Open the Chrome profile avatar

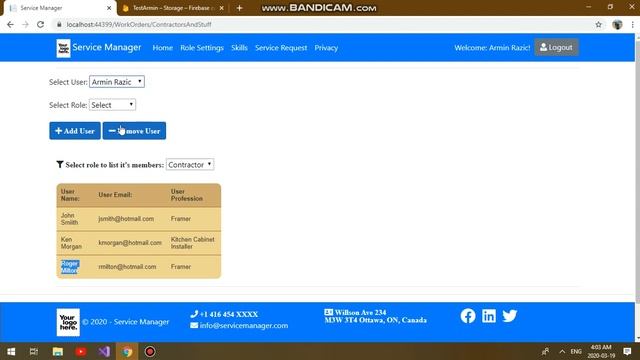click(617, 24)
